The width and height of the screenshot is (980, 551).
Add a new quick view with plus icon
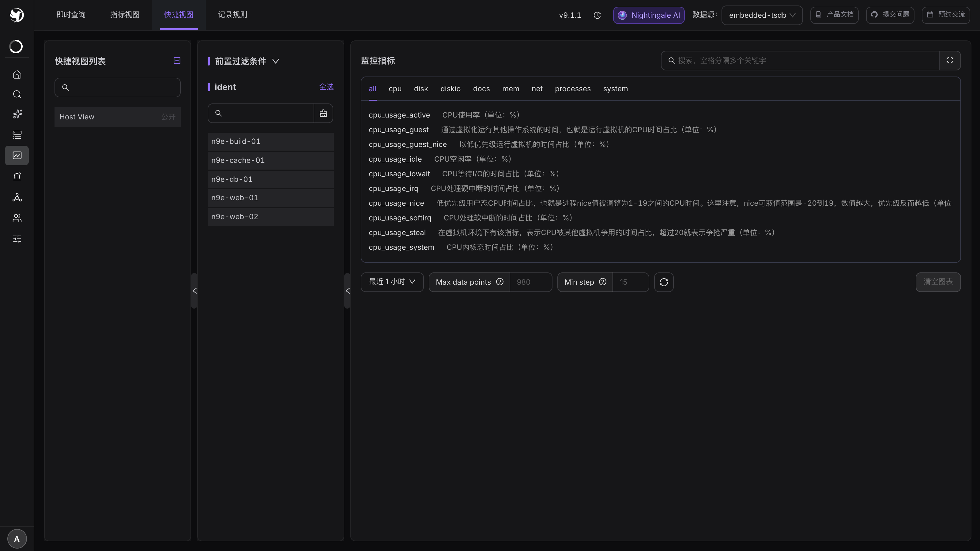(177, 61)
